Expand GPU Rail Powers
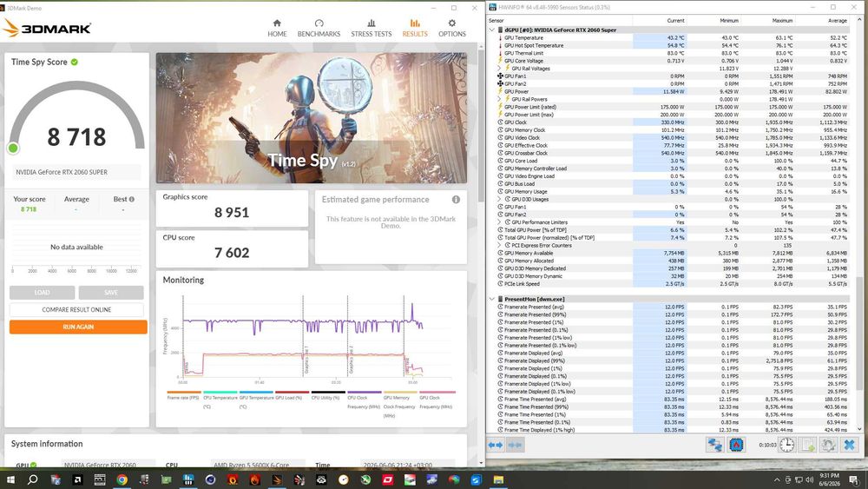The height and width of the screenshot is (489, 868). point(499,100)
